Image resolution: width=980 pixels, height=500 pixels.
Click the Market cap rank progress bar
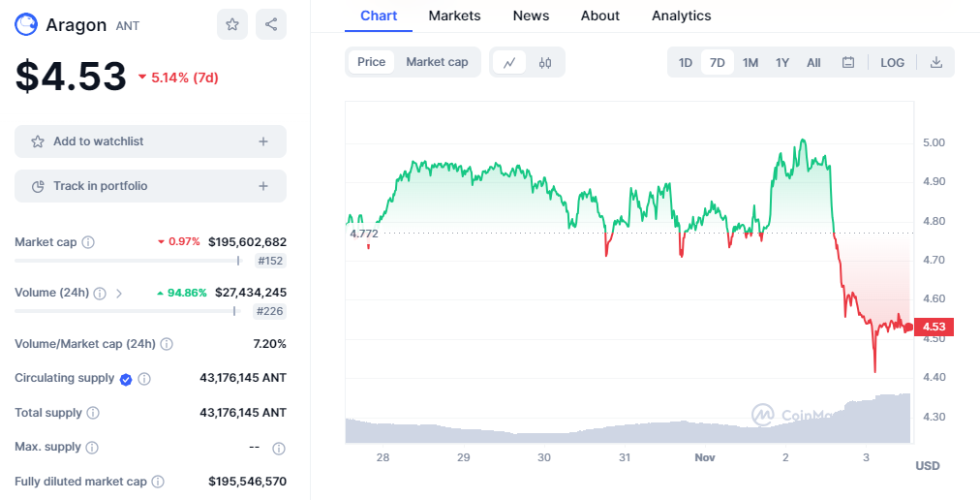[x=128, y=261]
